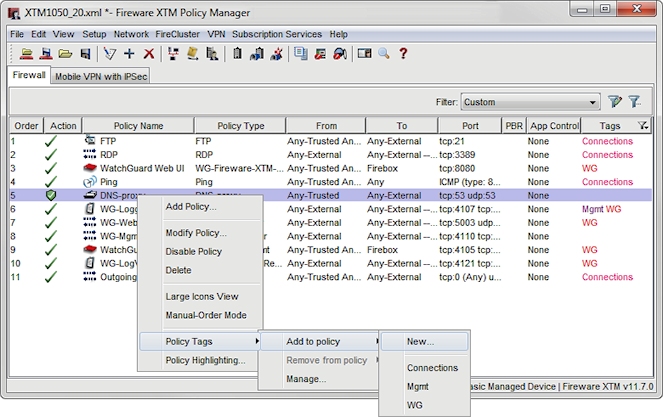The height and width of the screenshot is (417, 663).
Task: Click the FTP policy row icon
Action: [x=90, y=140]
